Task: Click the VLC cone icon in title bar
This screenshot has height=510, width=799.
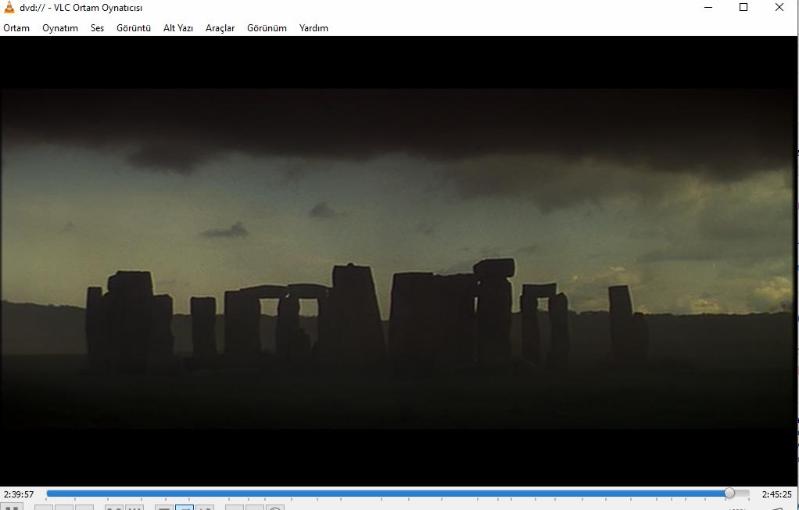Action: [x=10, y=8]
